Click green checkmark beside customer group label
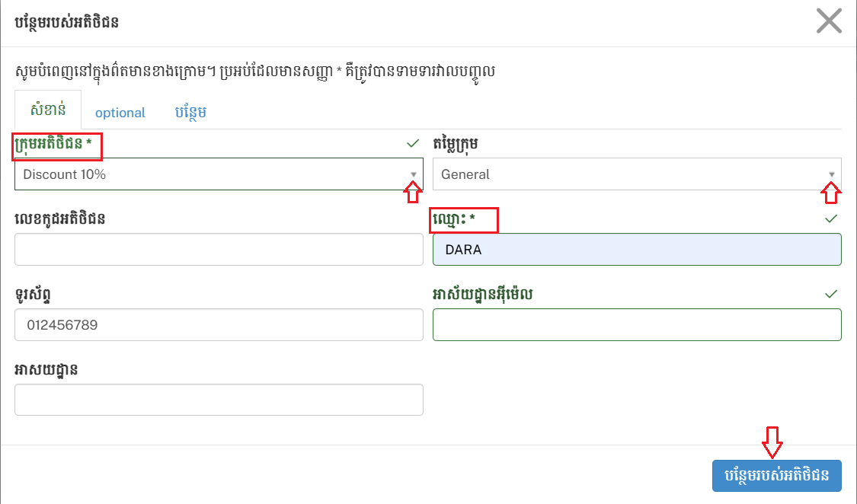The width and height of the screenshot is (857, 504). [x=413, y=143]
